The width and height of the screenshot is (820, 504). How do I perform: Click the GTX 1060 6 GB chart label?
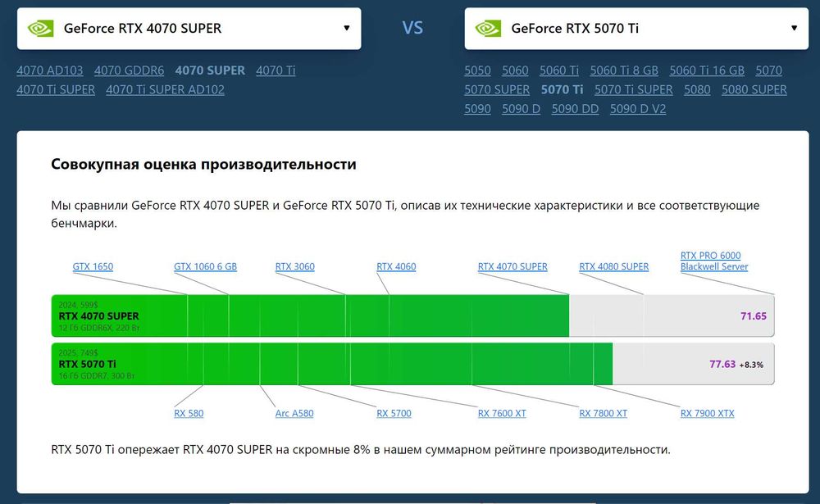coord(205,266)
